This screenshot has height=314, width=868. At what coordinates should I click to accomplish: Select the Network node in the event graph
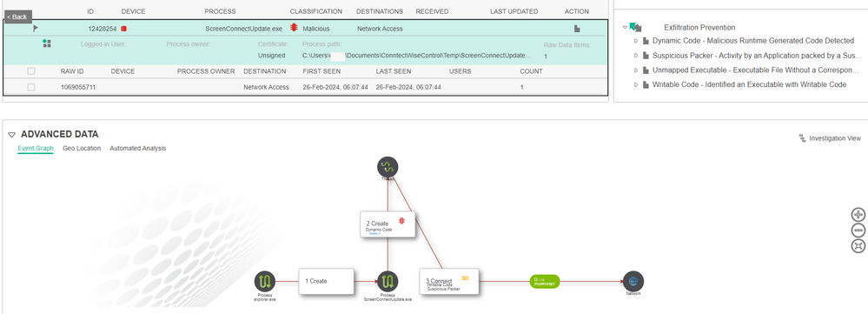coord(633,281)
